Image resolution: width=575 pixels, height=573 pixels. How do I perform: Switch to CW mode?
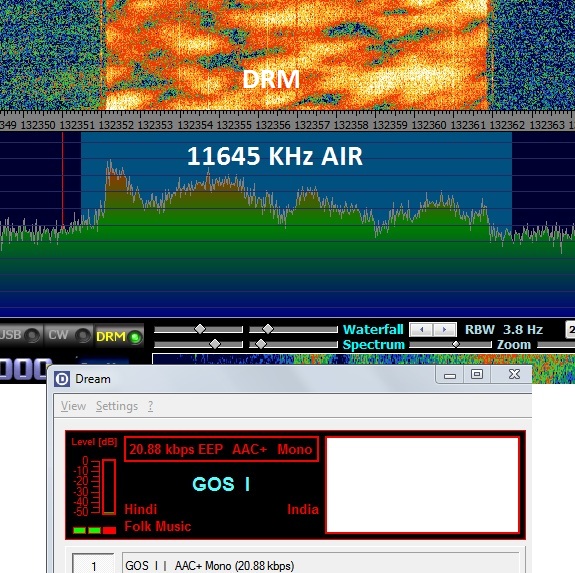tap(69, 335)
